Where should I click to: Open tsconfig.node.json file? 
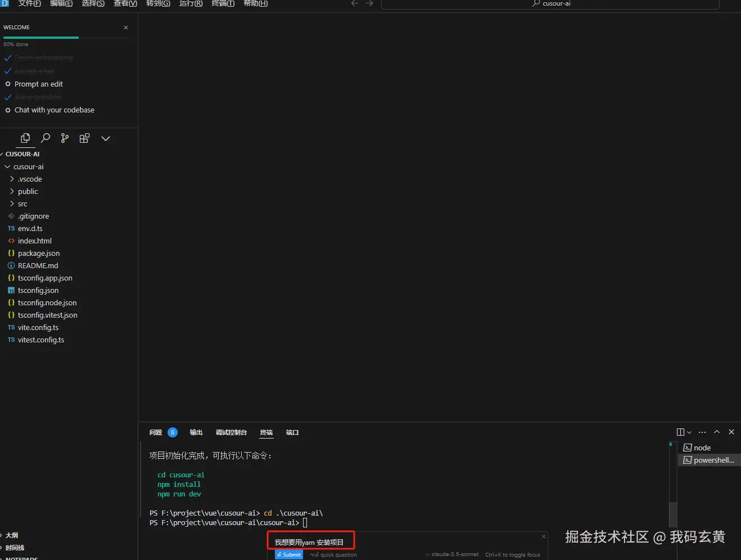click(47, 303)
